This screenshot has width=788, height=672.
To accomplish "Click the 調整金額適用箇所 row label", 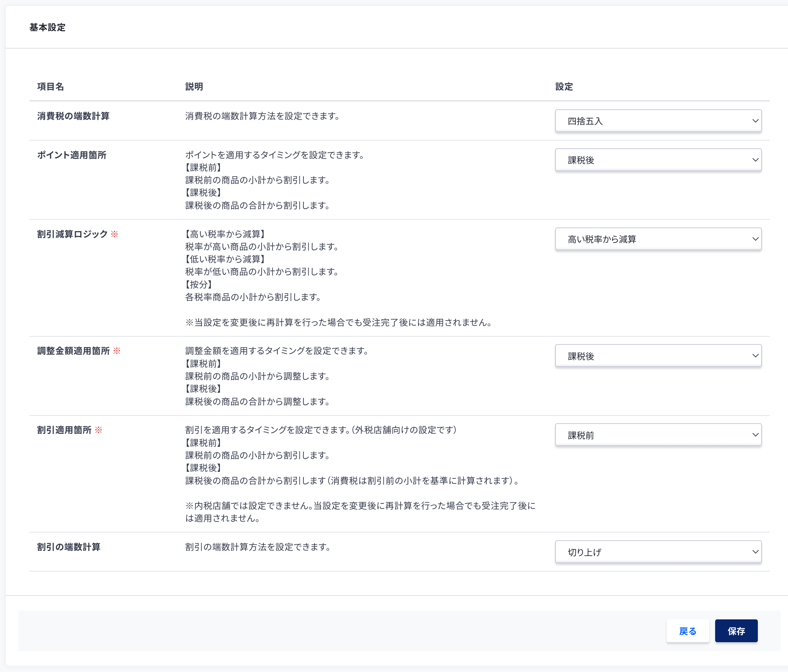I will [x=74, y=351].
